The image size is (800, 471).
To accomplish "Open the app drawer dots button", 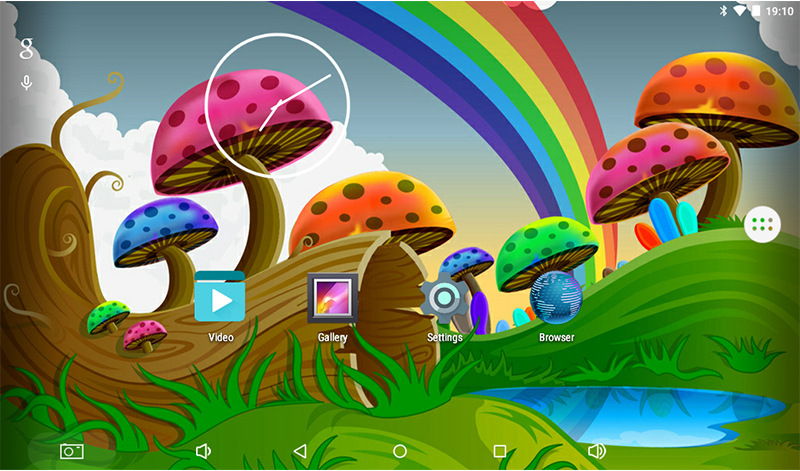I will pos(763,224).
